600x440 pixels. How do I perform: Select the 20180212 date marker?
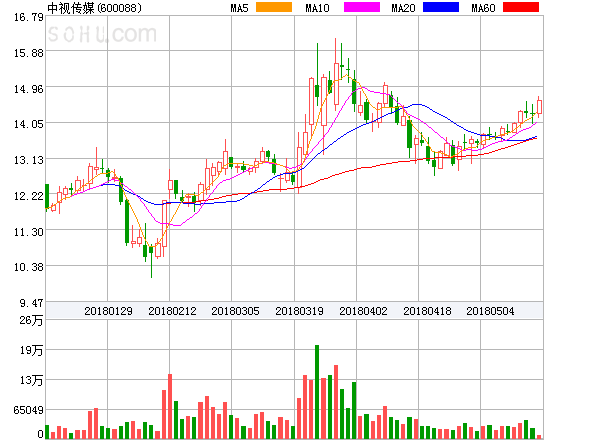tap(172, 311)
